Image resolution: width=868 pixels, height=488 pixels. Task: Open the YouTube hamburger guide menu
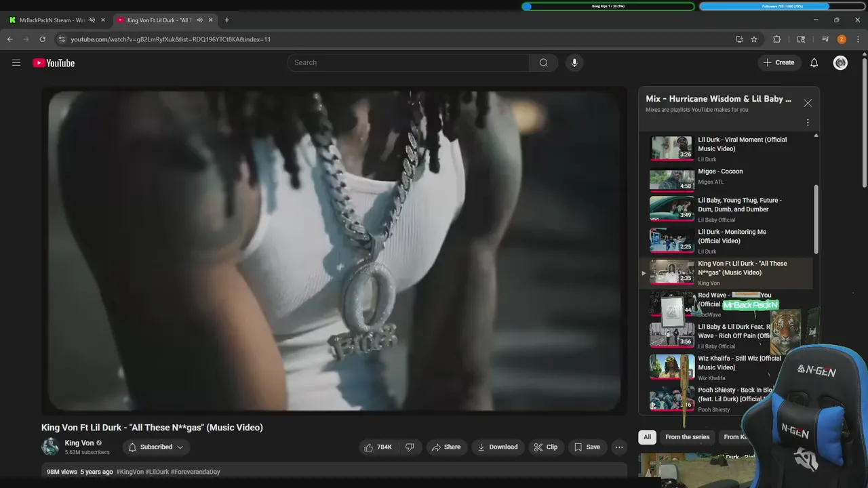click(x=16, y=63)
